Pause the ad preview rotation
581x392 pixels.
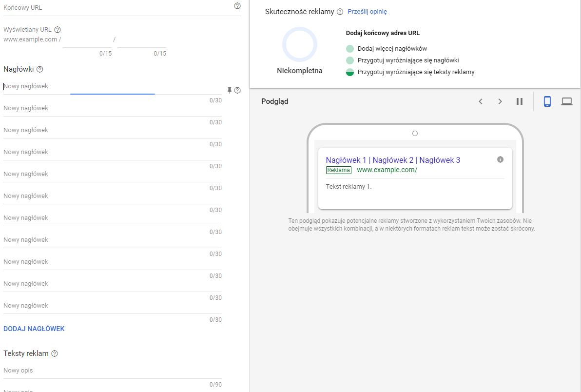pyautogui.click(x=520, y=101)
